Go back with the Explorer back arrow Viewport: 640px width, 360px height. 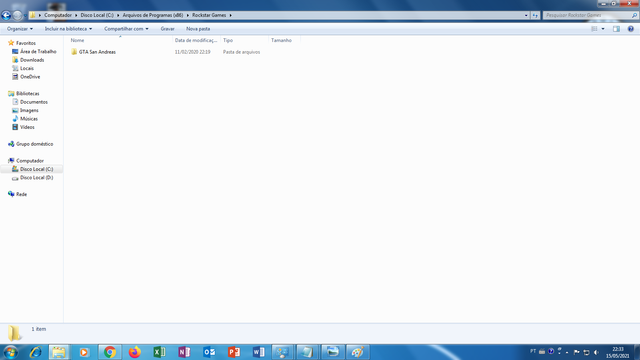point(6,16)
